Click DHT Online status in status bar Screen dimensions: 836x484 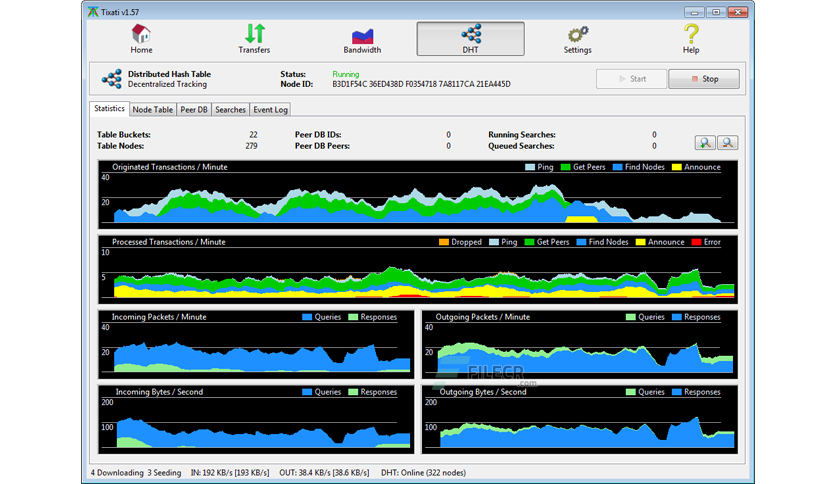point(423,473)
